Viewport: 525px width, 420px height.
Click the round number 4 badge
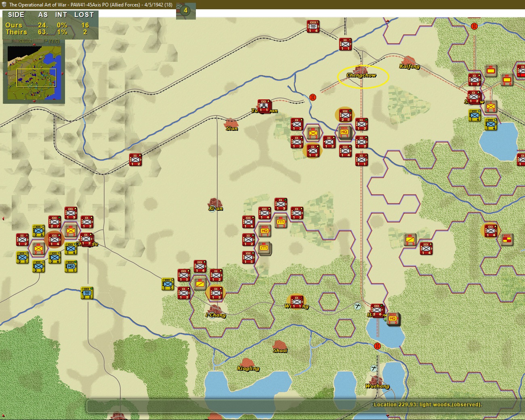coord(185,10)
